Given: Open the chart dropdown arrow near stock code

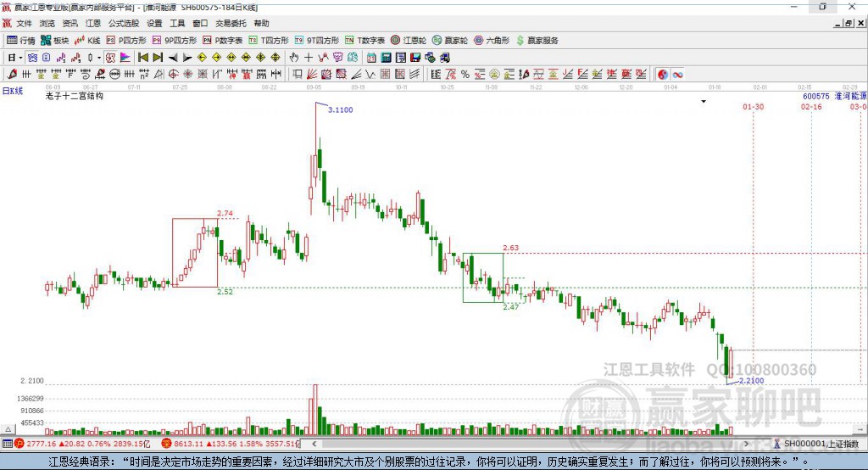Looking at the screenshot, I should coord(704,102).
